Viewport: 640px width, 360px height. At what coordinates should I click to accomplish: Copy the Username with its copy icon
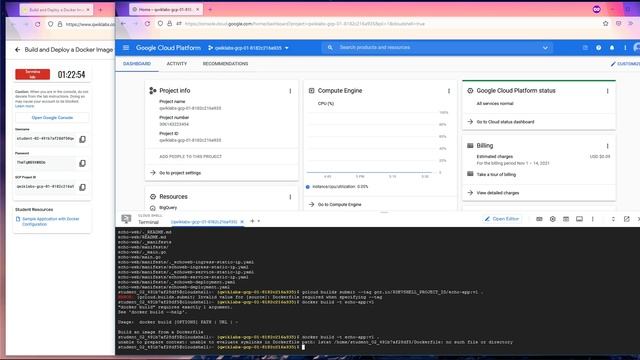point(82,139)
